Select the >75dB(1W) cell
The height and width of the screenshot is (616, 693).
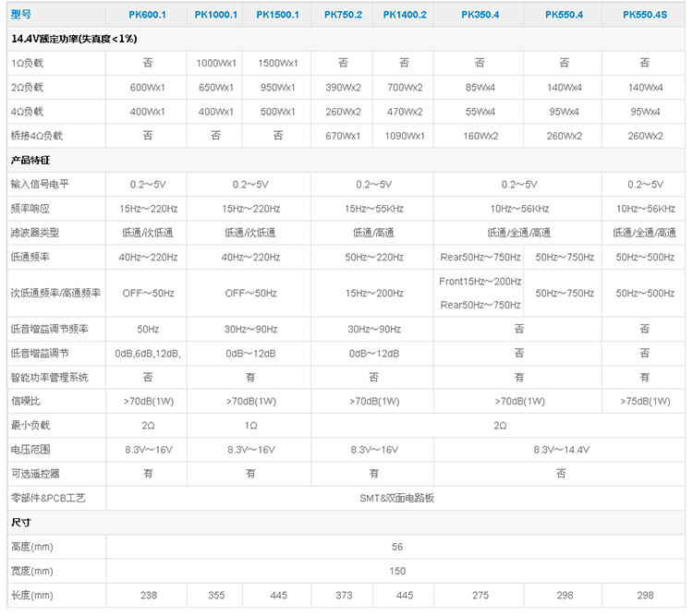click(645, 402)
